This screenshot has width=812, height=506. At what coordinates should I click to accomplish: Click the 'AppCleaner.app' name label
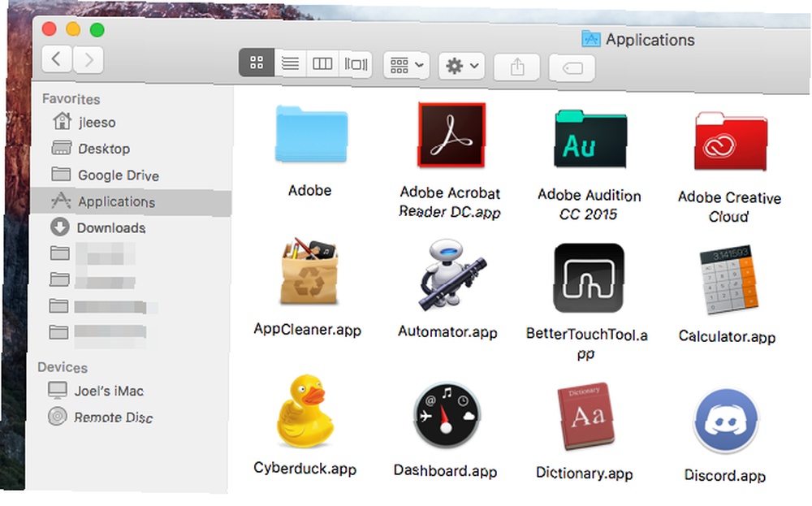click(308, 330)
